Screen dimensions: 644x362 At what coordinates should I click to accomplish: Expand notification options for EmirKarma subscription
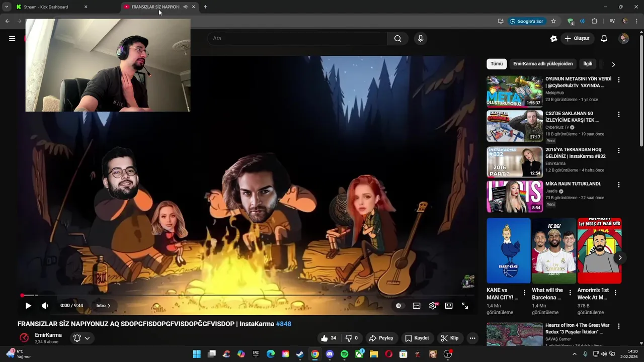click(x=82, y=338)
